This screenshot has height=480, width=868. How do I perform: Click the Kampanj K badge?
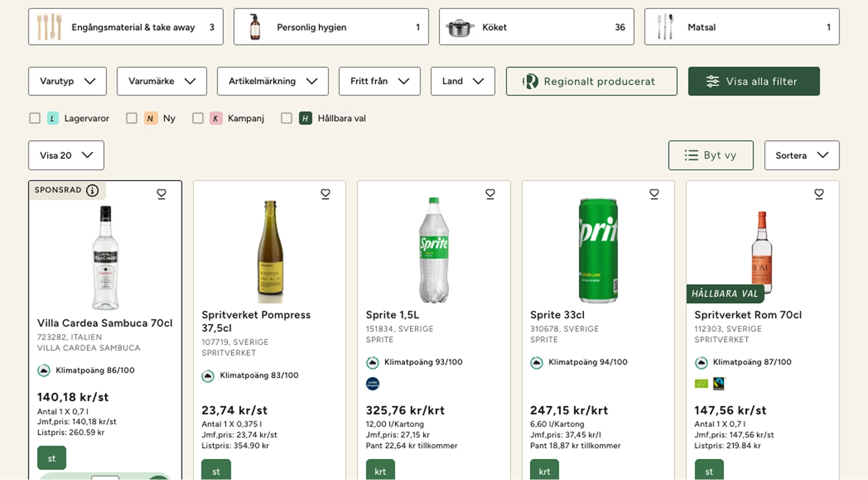tap(216, 118)
